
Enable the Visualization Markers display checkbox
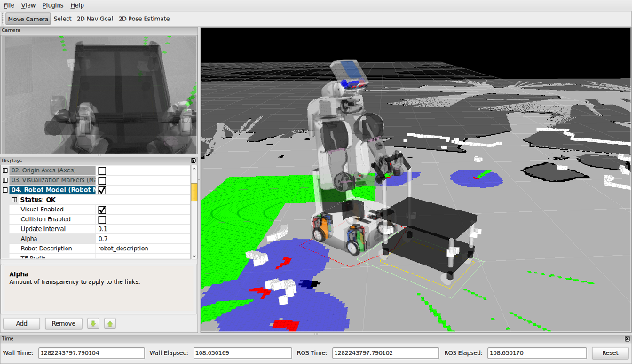[101, 180]
